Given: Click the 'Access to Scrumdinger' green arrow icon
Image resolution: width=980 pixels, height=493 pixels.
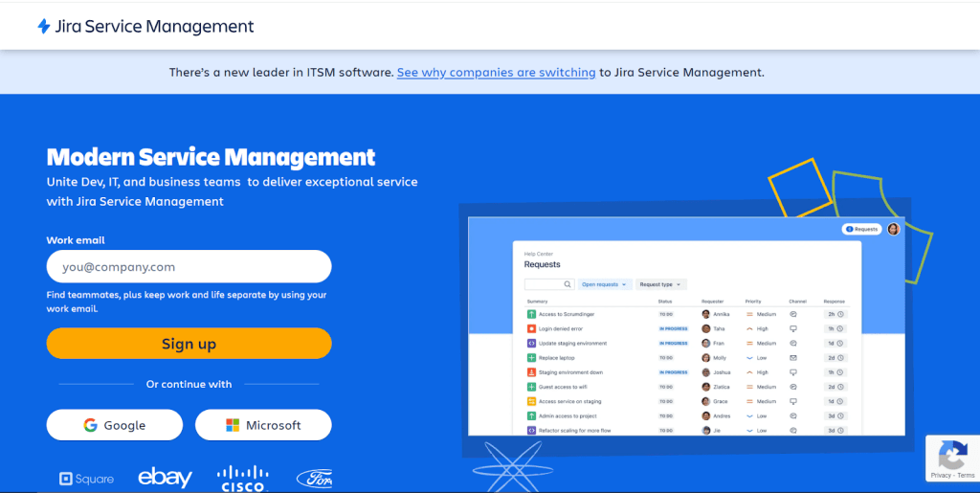Looking at the screenshot, I should click(x=532, y=314).
